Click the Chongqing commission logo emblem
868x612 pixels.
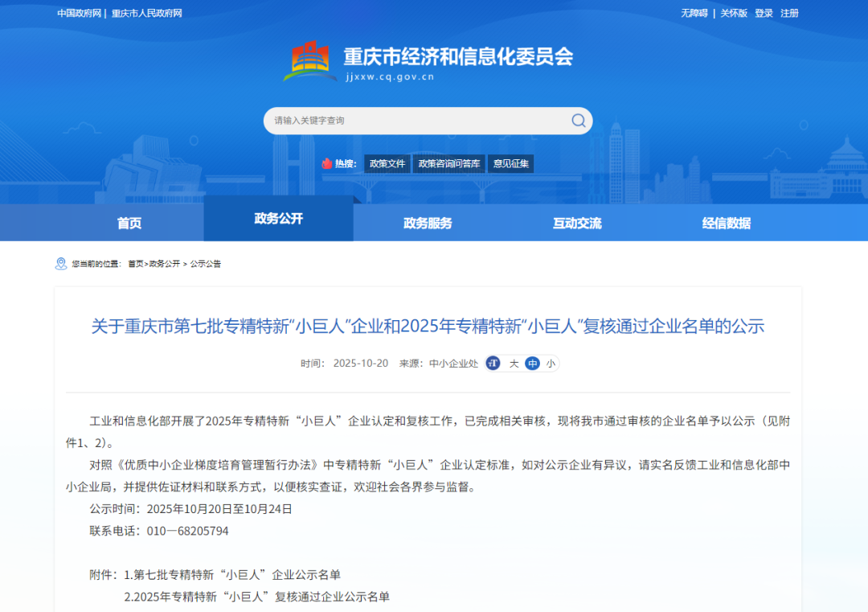(x=309, y=62)
